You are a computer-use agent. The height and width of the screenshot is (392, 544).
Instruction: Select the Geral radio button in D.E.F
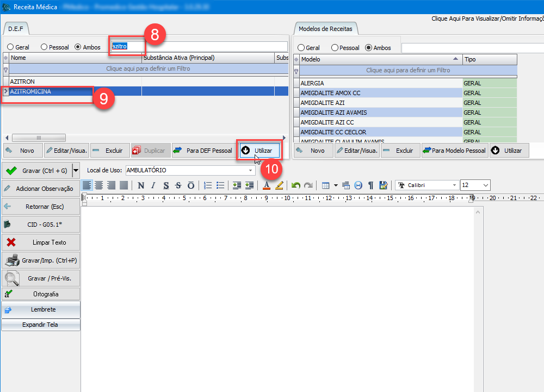[10, 47]
